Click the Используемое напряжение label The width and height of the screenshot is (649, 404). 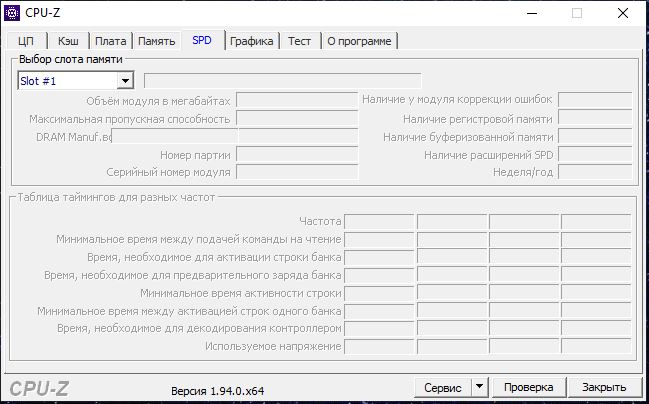(273, 346)
